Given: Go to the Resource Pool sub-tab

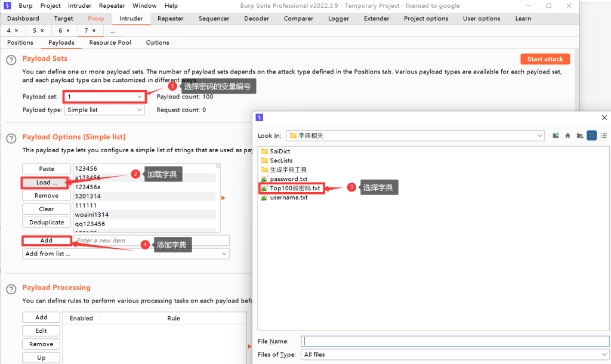Looking at the screenshot, I should (x=110, y=42).
